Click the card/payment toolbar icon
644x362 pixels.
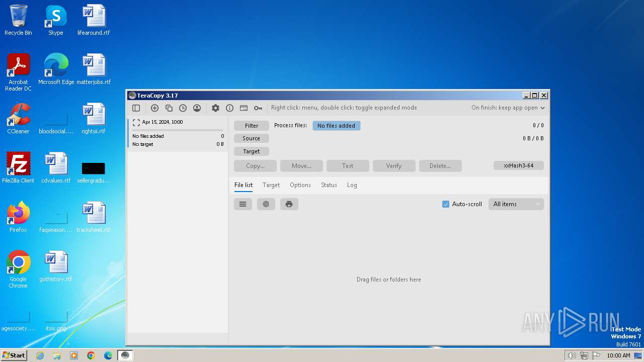244,108
